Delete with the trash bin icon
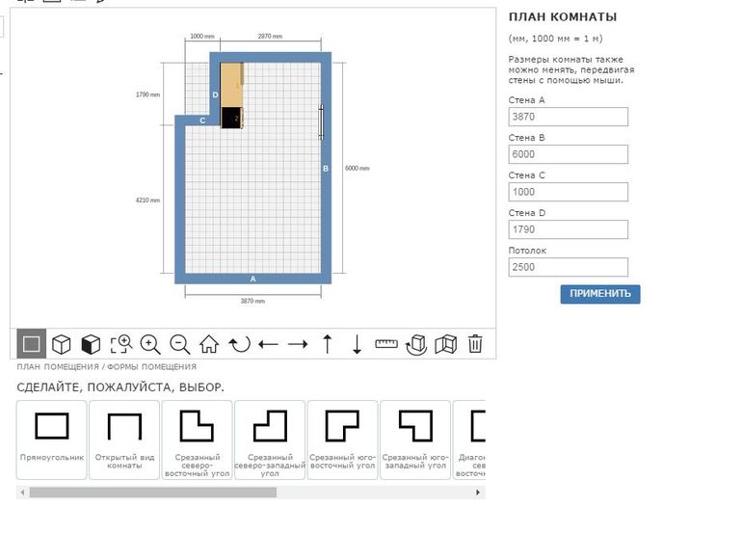742x560 pixels. pos(475,344)
